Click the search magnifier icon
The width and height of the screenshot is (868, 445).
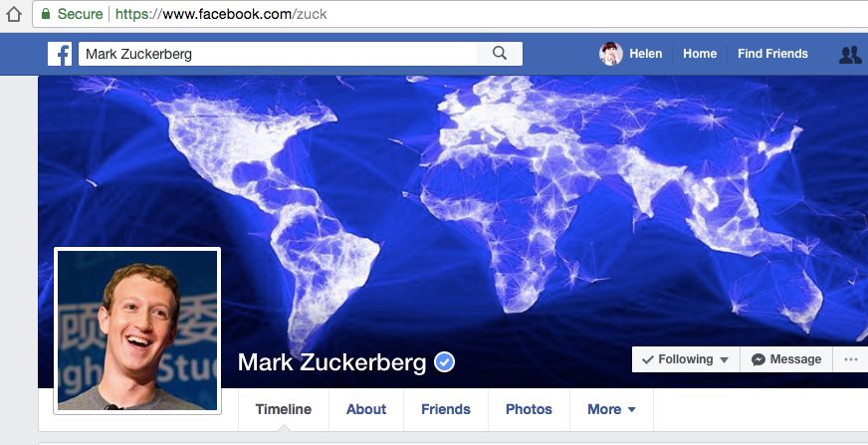[x=500, y=54]
